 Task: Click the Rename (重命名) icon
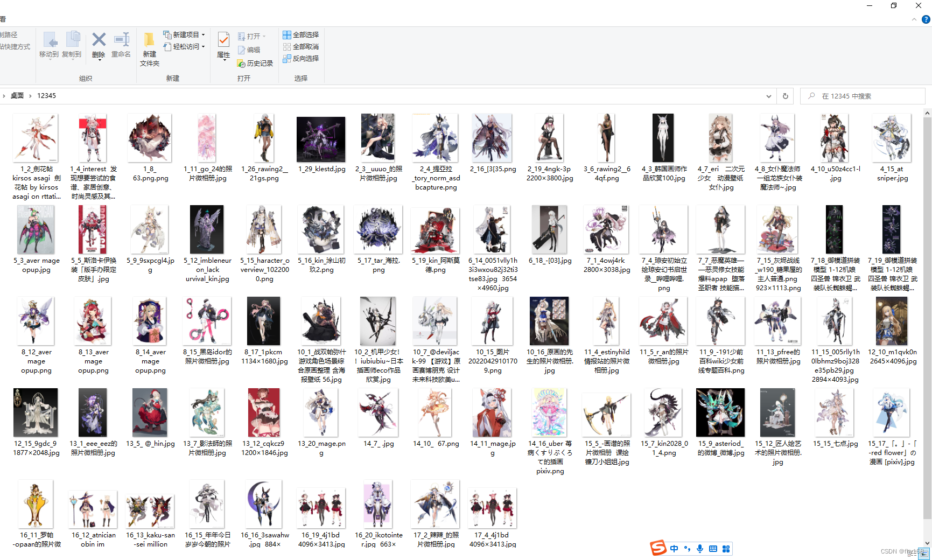(122, 39)
